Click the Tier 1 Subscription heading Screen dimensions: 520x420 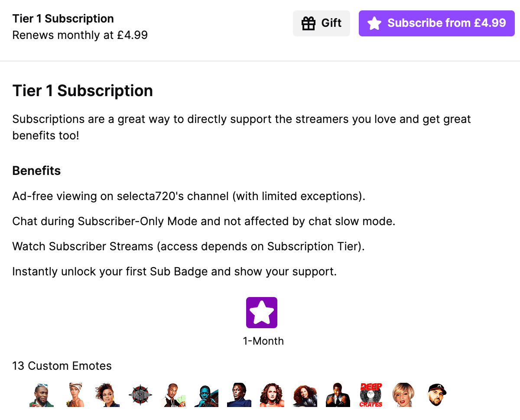click(x=82, y=91)
